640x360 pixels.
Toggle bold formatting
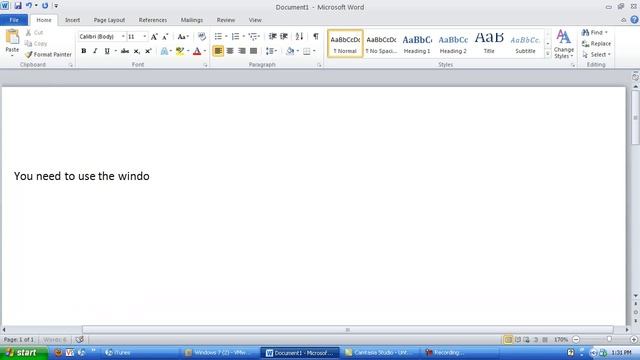84,51
